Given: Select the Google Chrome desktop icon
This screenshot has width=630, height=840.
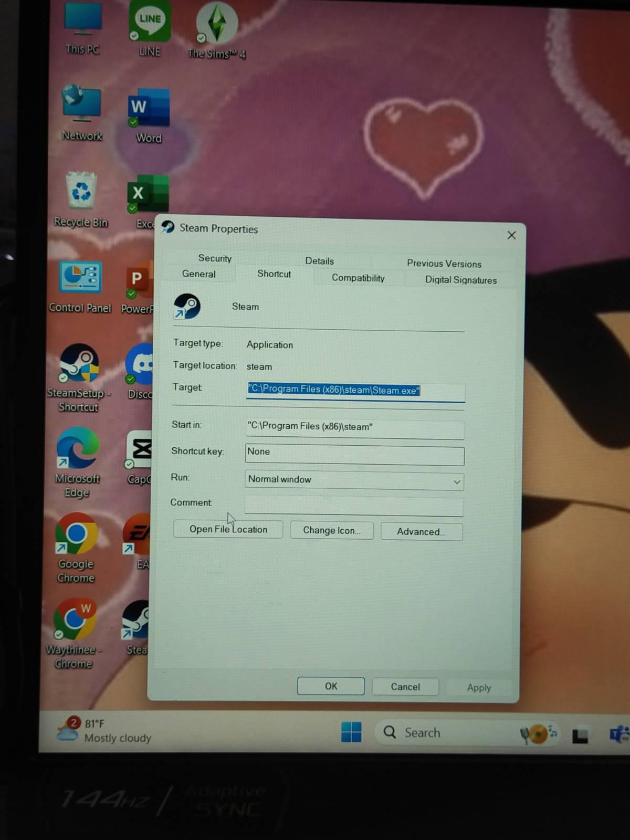Looking at the screenshot, I should pyautogui.click(x=76, y=549).
